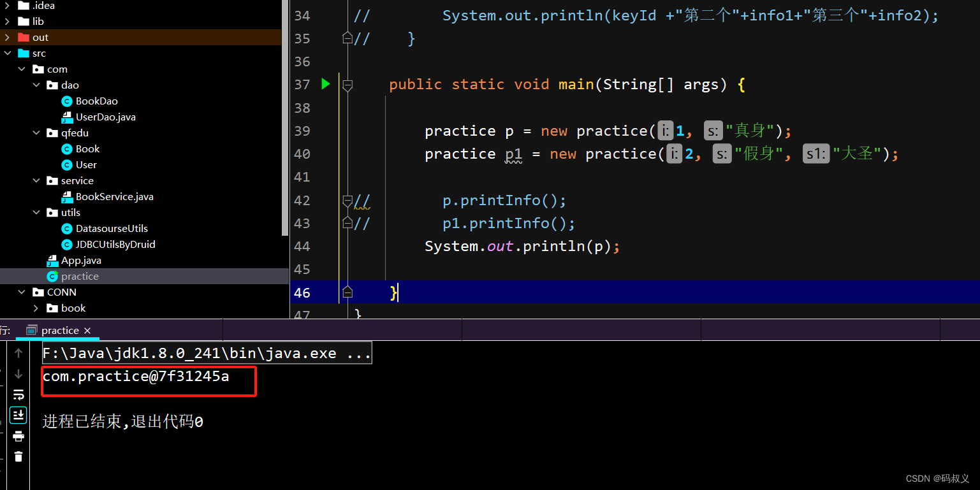This screenshot has height=490, width=980.
Task: Expand the out folder
Action: coord(7,38)
